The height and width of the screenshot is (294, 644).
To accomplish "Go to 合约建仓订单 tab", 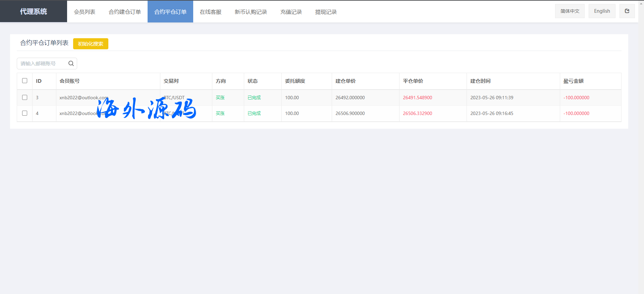I will pyautogui.click(x=125, y=12).
